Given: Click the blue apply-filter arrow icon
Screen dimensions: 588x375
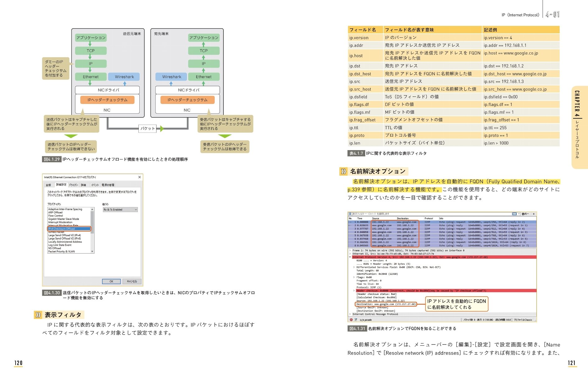Looking at the screenshot, I should (514, 214).
